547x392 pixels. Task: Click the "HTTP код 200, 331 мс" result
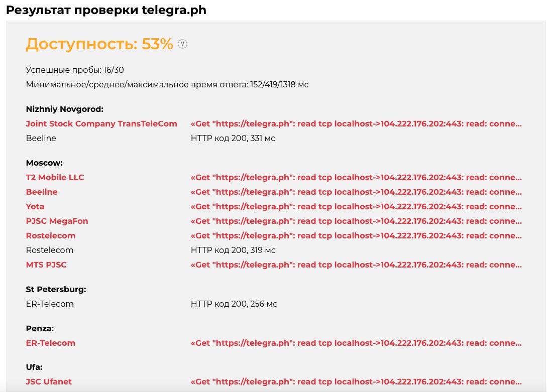[x=233, y=138]
